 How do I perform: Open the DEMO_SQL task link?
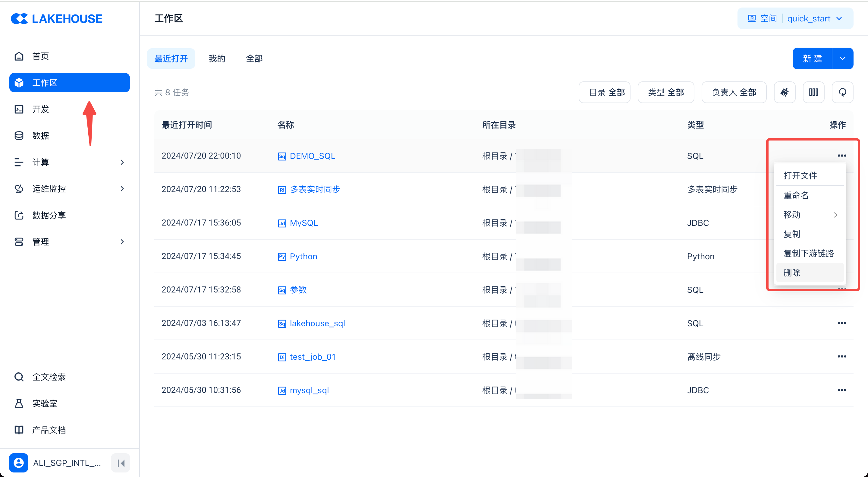click(312, 156)
